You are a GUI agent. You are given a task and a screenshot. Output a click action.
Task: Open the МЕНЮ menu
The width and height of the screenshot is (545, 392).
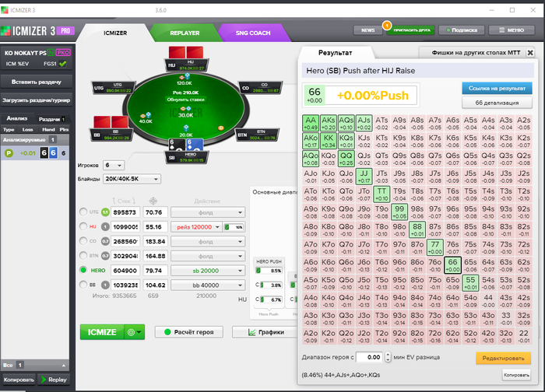coord(511,30)
